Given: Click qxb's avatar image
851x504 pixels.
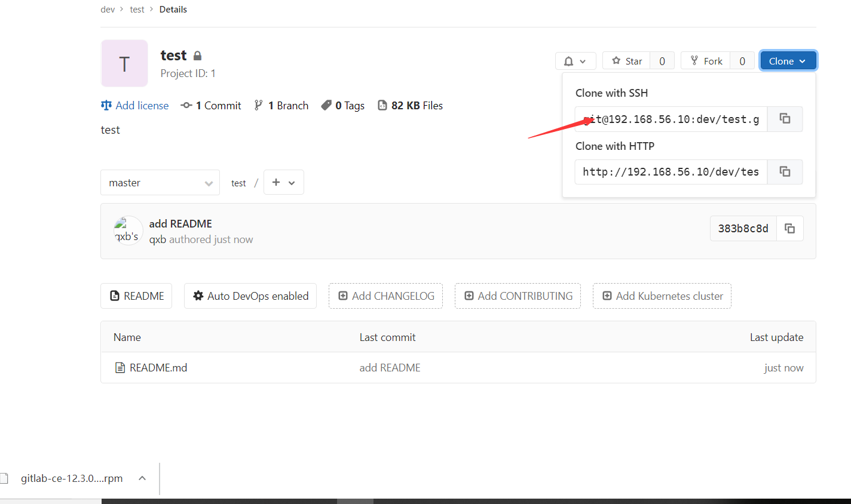Looking at the screenshot, I should pyautogui.click(x=128, y=231).
